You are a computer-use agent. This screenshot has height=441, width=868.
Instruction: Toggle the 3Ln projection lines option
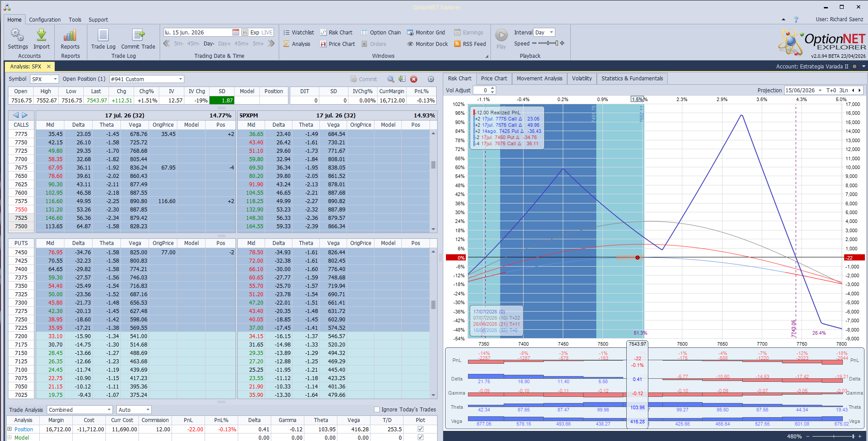coord(843,90)
